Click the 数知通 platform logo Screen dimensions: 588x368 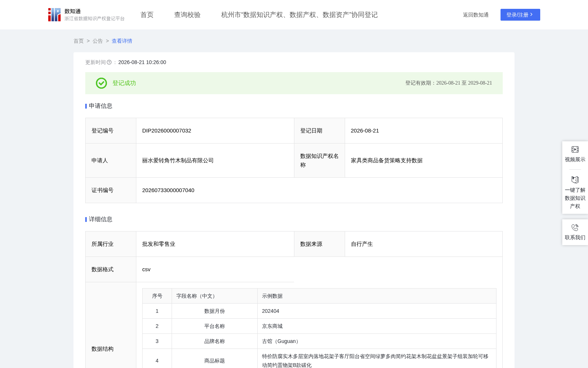pyautogui.click(x=86, y=15)
